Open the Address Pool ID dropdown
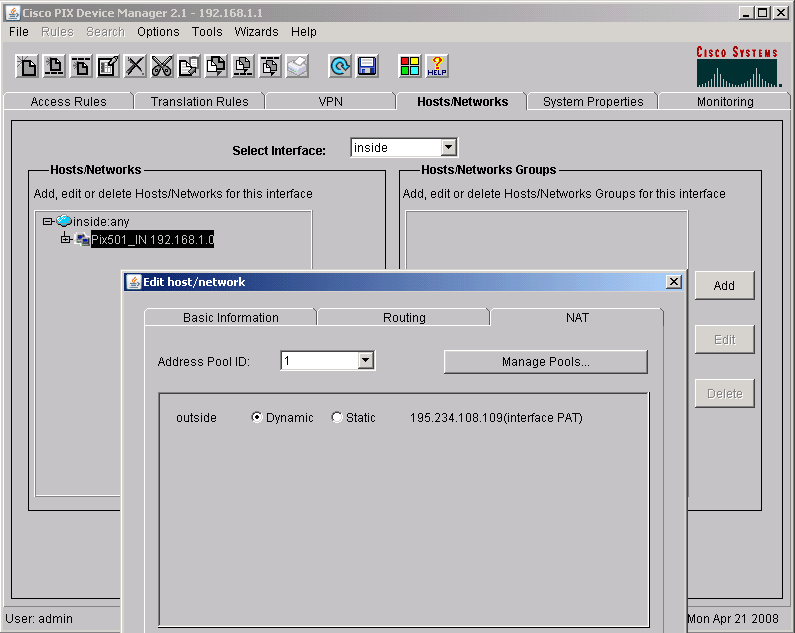 pos(366,361)
